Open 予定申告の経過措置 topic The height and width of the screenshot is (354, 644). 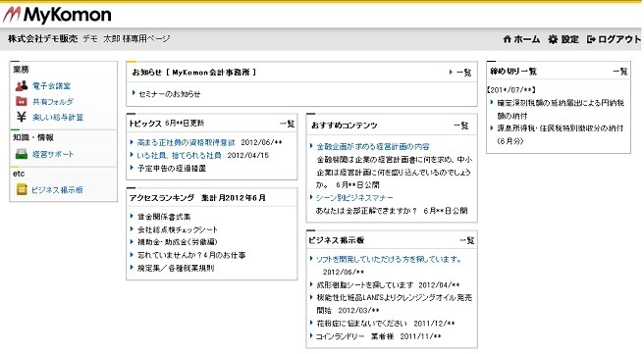172,169
